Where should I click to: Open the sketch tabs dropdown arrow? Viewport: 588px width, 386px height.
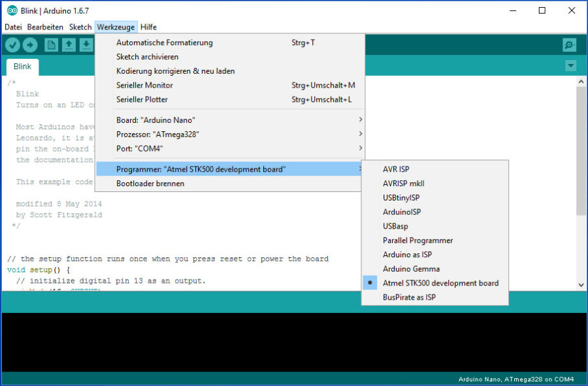[570, 65]
